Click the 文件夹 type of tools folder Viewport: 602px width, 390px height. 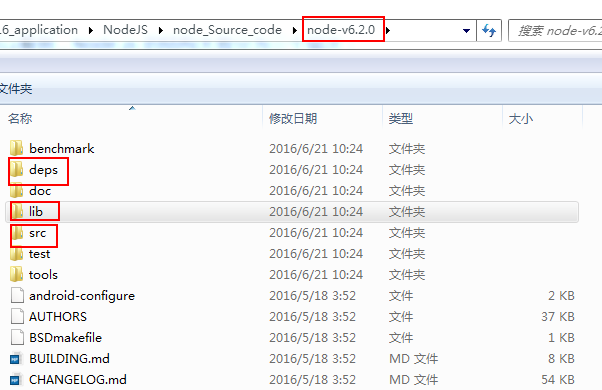tap(407, 275)
